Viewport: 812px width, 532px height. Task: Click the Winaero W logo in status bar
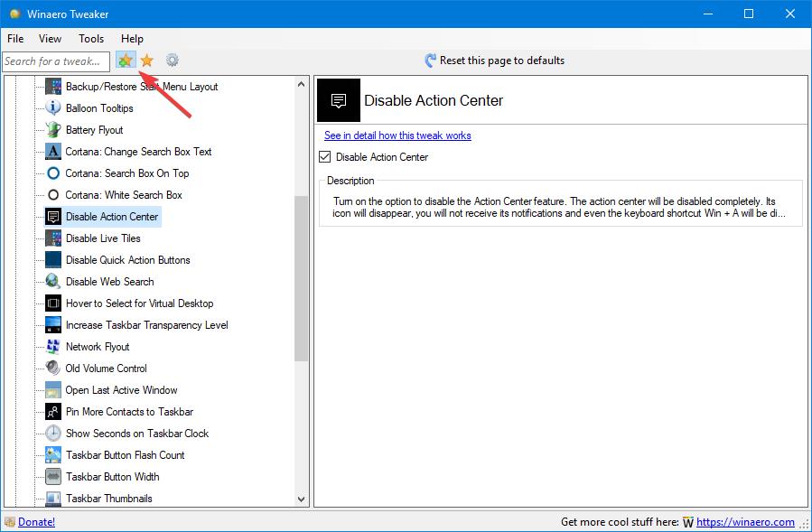coord(687,522)
